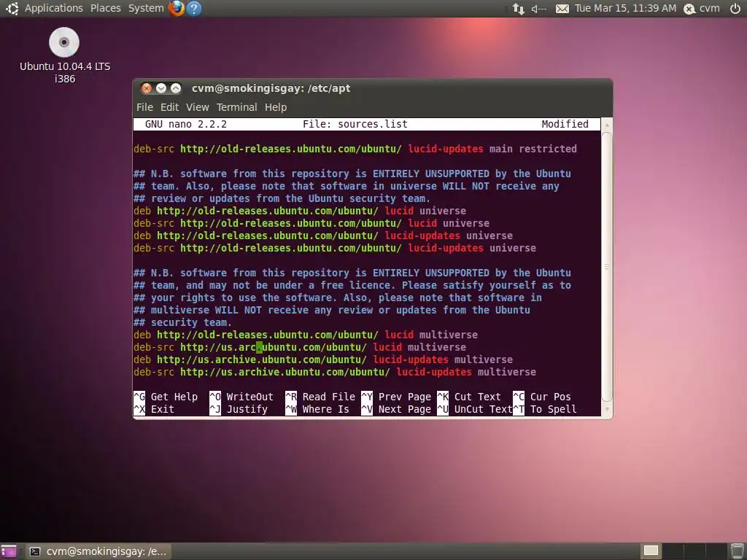Minimize the terminal window
The image size is (747, 560).
161,88
